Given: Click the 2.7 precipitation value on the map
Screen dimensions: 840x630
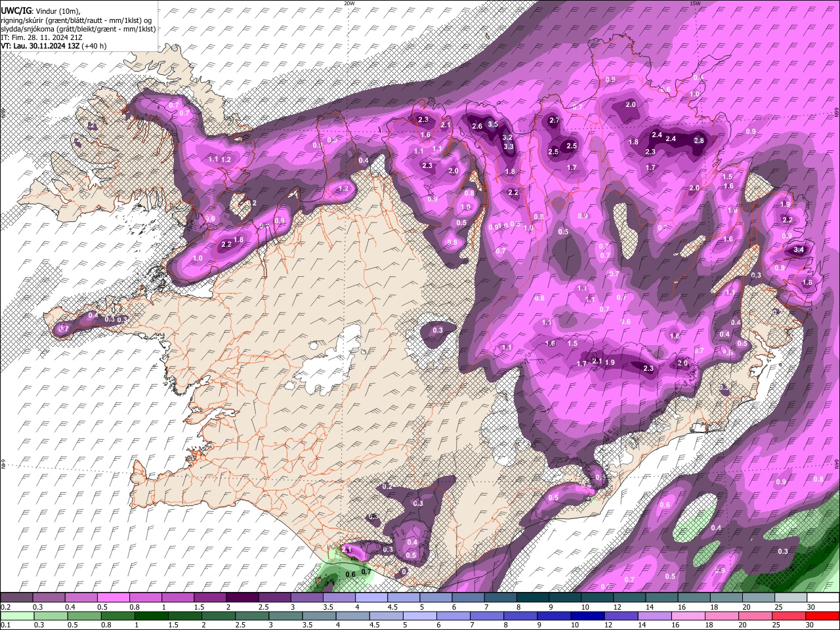Looking at the screenshot, I should click(x=554, y=120).
